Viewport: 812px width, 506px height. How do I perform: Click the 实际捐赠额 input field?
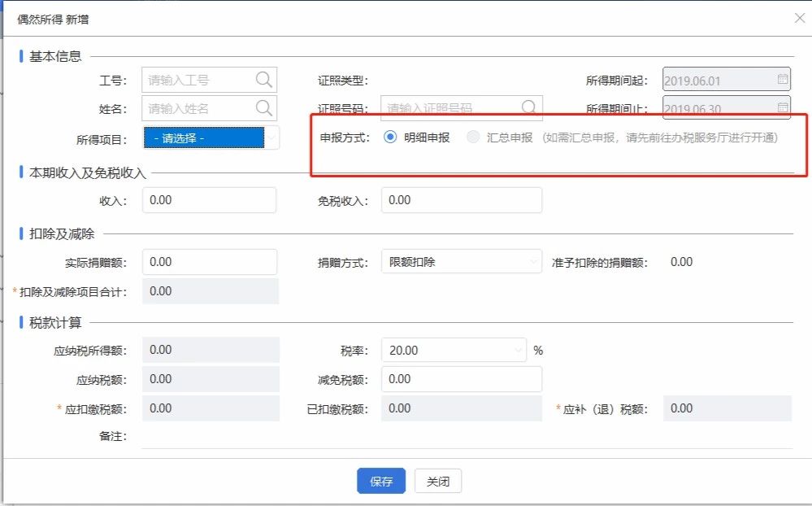(211, 261)
